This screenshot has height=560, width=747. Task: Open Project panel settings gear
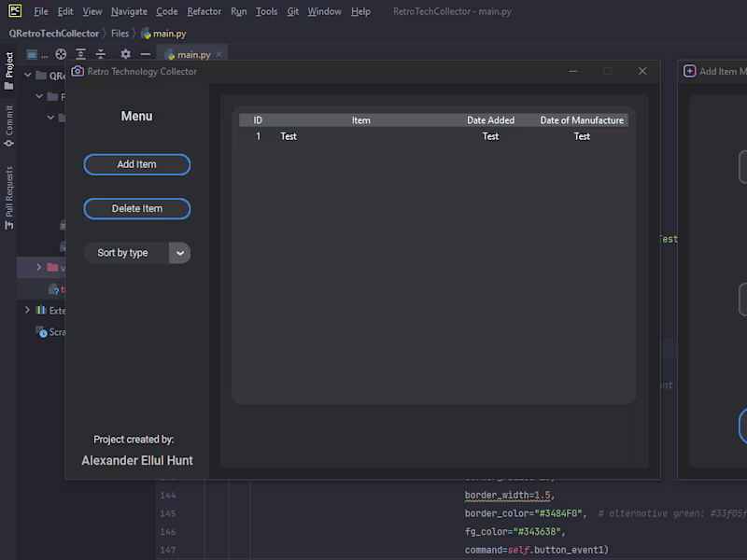point(125,54)
